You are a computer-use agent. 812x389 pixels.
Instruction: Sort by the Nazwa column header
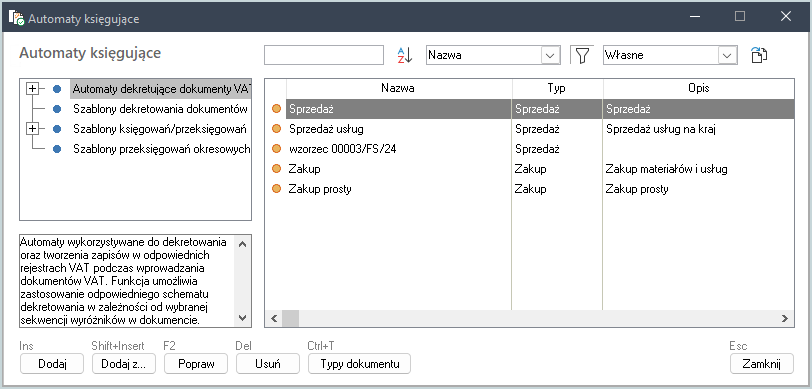(399, 88)
